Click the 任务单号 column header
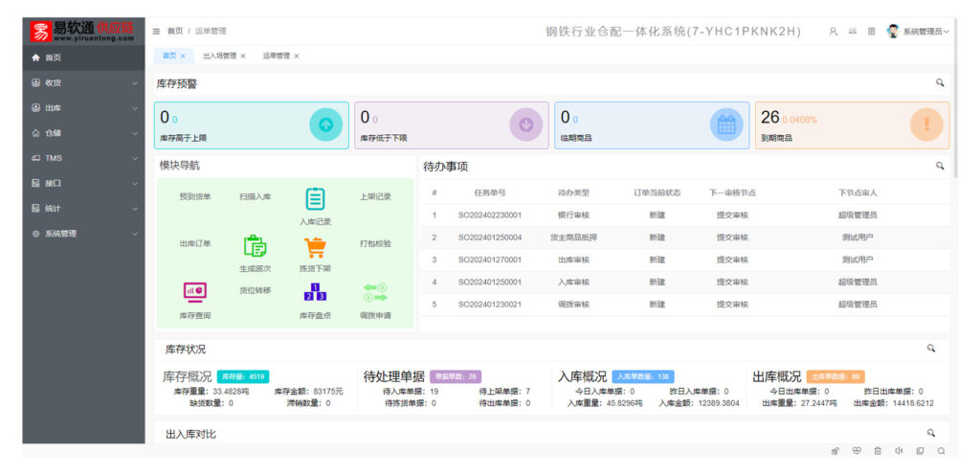980x475 pixels. pos(489,192)
